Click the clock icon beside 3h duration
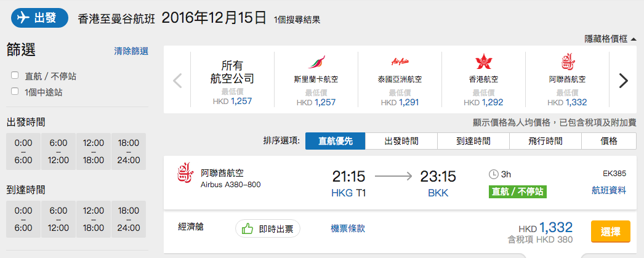 pyautogui.click(x=493, y=174)
